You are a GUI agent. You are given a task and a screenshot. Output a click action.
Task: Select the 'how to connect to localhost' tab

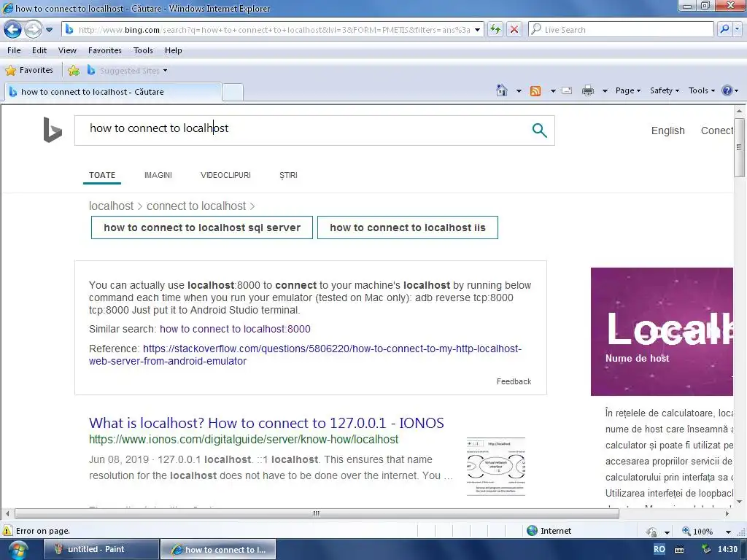click(x=113, y=91)
